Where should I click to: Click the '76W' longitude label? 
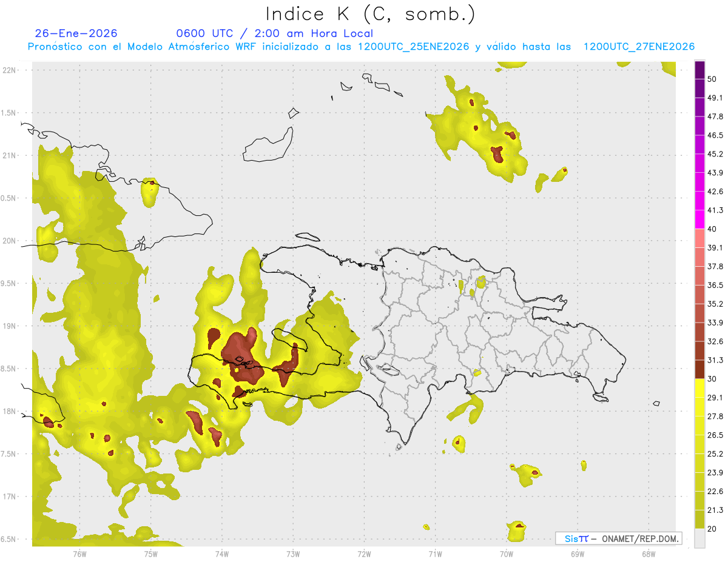pyautogui.click(x=79, y=554)
